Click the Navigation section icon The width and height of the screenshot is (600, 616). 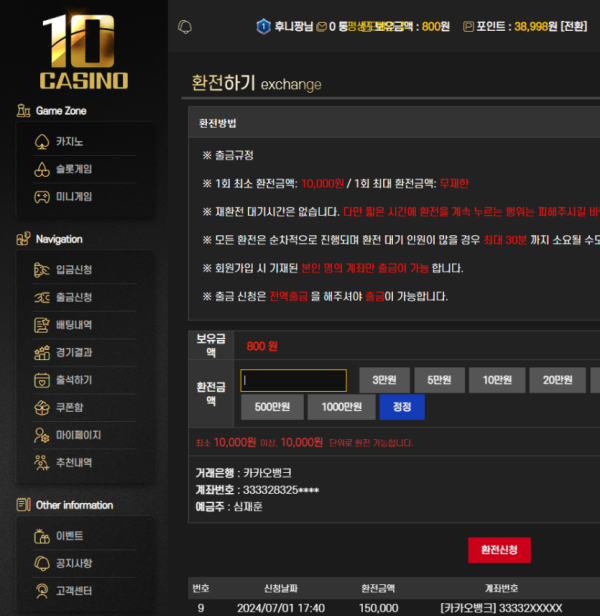click(x=24, y=239)
